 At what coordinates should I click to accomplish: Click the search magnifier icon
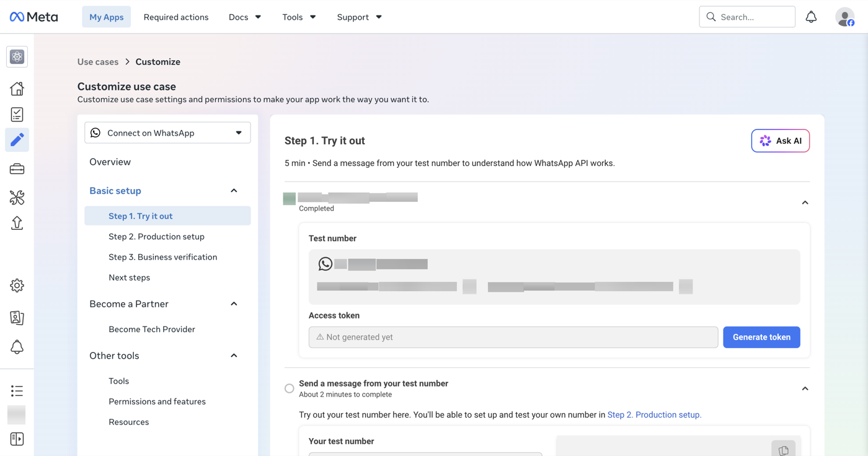pos(711,17)
